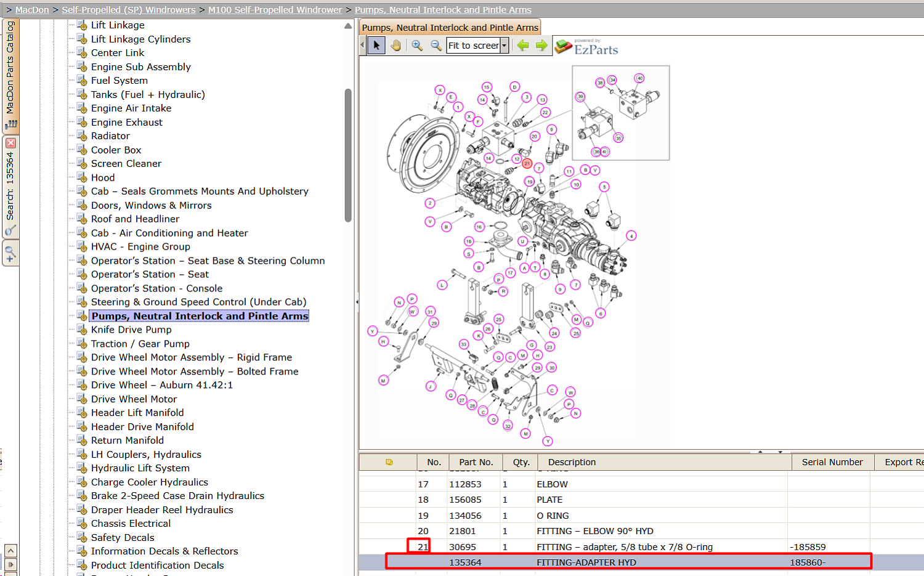Sort parts table by Part No. column
The width and height of the screenshot is (924, 576).
[476, 462]
